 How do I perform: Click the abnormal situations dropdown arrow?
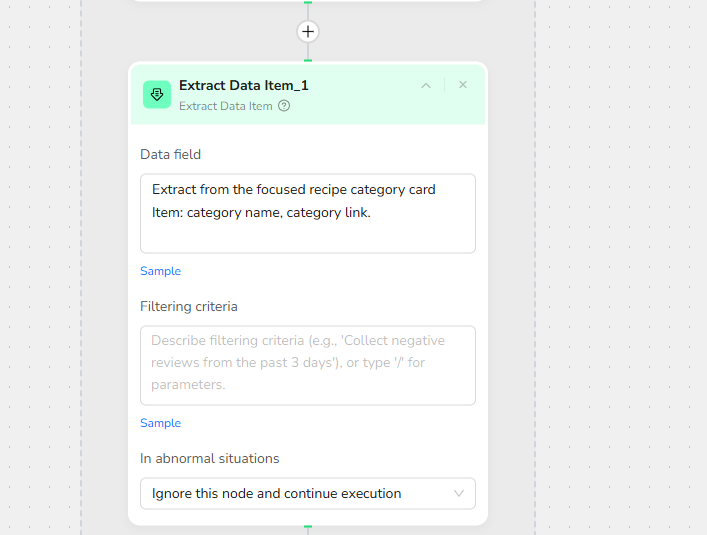tap(459, 493)
